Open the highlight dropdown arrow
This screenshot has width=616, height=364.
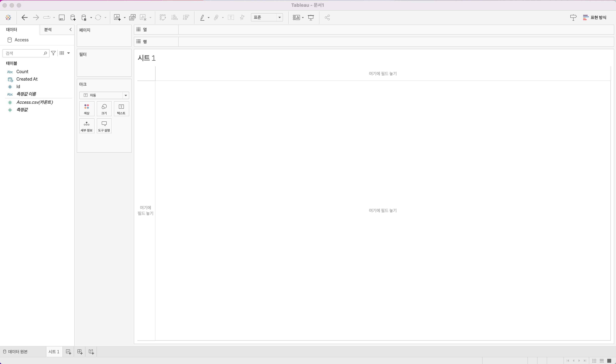[x=208, y=18]
